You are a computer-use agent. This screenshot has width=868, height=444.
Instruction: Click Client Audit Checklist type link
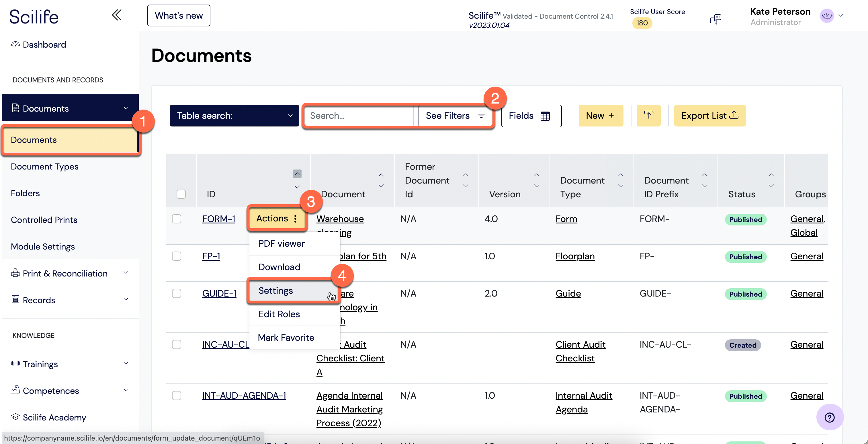pos(580,351)
